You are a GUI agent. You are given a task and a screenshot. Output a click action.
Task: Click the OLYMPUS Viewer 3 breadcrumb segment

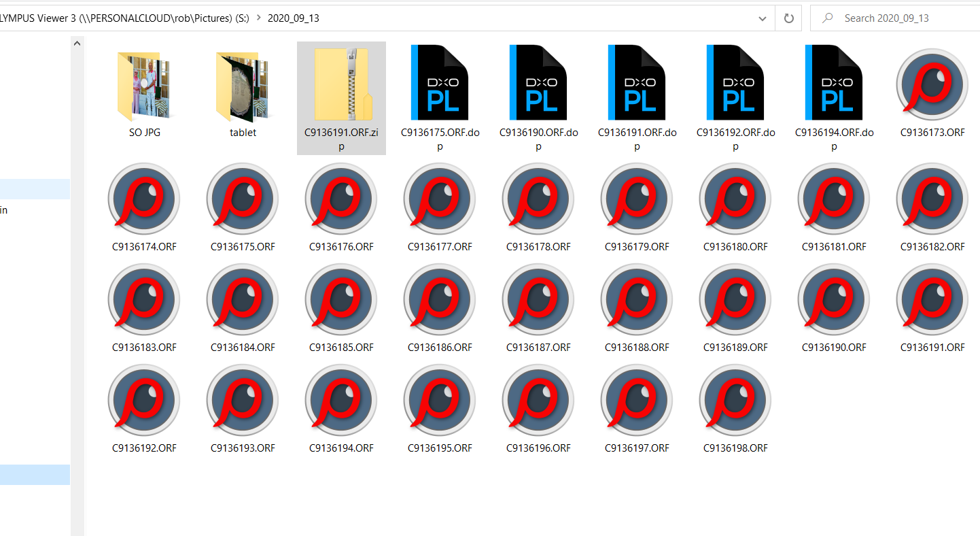tap(124, 18)
